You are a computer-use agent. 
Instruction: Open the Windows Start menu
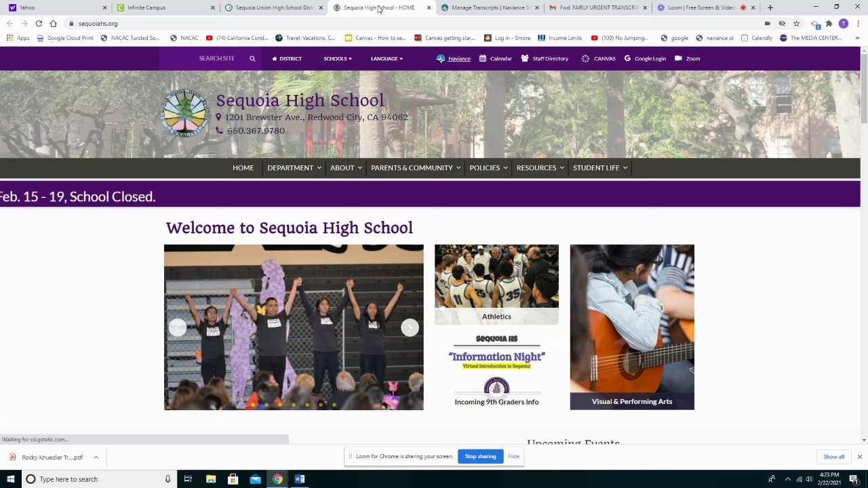click(x=10, y=479)
